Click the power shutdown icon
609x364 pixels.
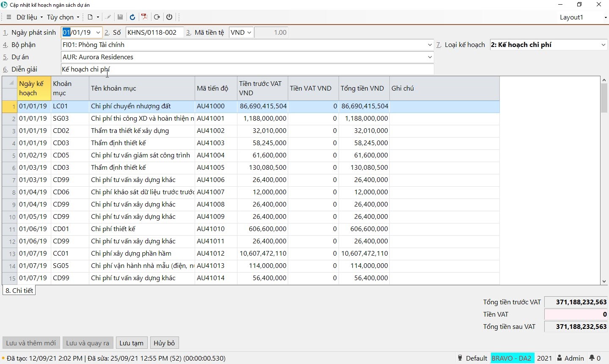click(x=169, y=17)
